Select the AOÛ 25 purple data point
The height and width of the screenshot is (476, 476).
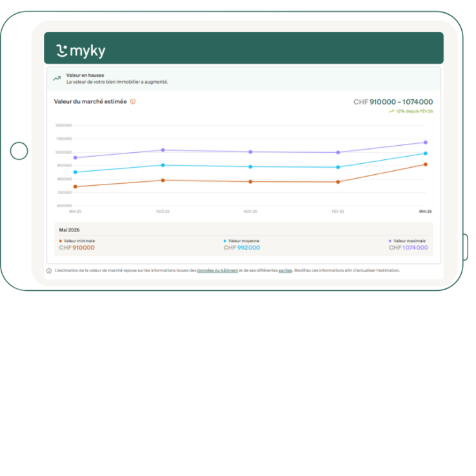click(163, 150)
